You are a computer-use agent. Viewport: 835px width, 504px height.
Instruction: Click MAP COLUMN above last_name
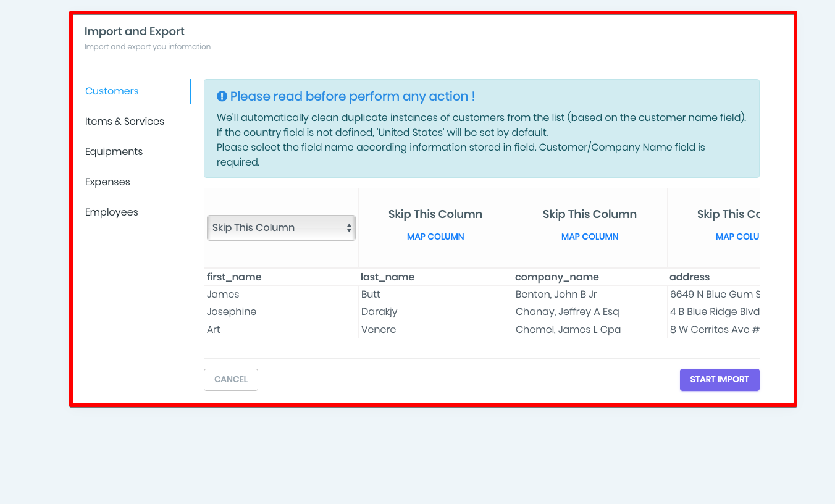[x=435, y=237]
